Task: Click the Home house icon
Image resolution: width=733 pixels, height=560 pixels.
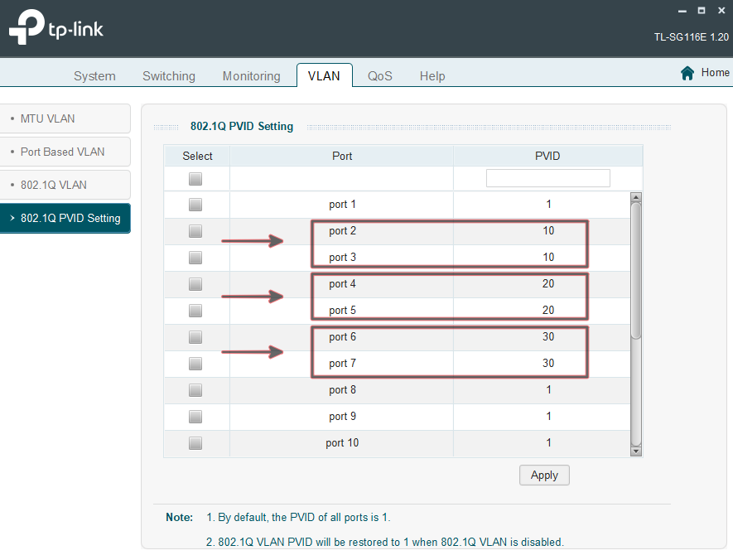Action: 687,73
